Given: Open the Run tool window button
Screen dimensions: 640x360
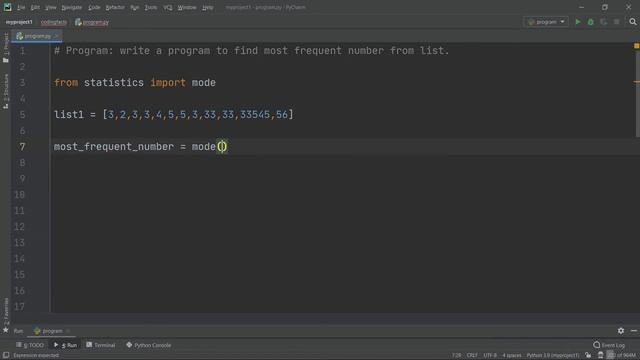Looking at the screenshot, I should pos(65,345).
